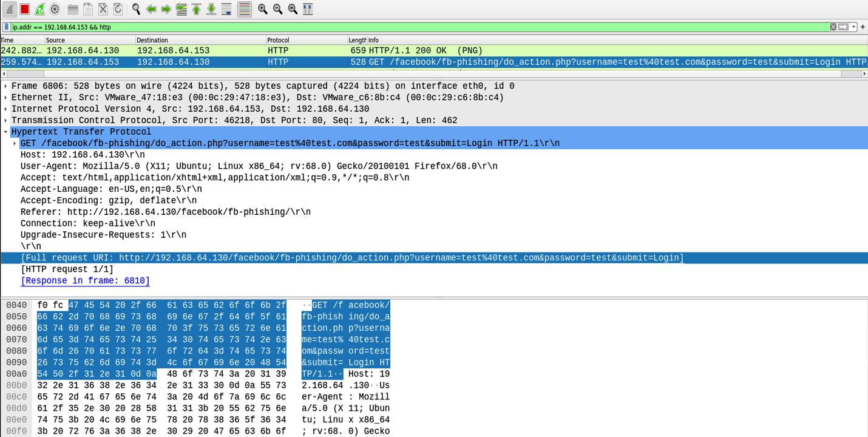Select the Host: 192.168.64.130 line
The width and height of the screenshot is (868, 437).
(x=83, y=155)
